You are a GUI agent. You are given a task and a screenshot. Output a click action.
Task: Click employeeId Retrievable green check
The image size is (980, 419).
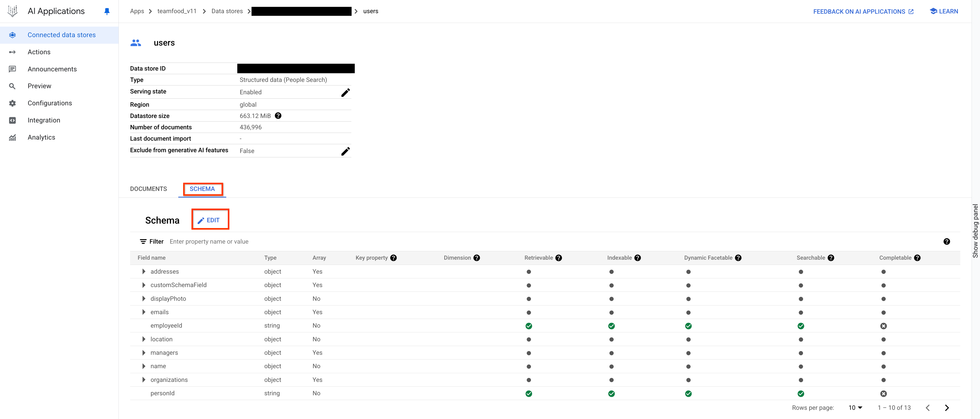click(x=529, y=326)
